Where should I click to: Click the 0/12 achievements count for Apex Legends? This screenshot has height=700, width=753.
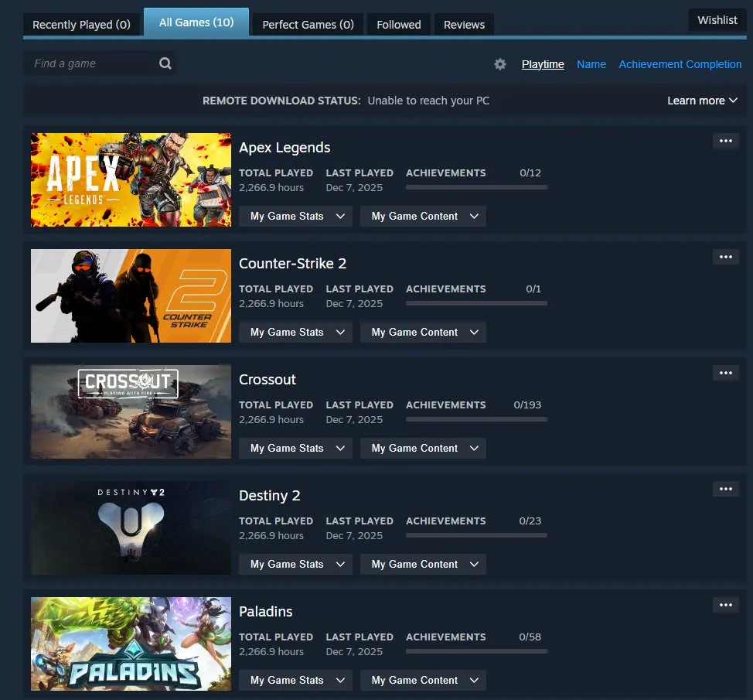530,173
